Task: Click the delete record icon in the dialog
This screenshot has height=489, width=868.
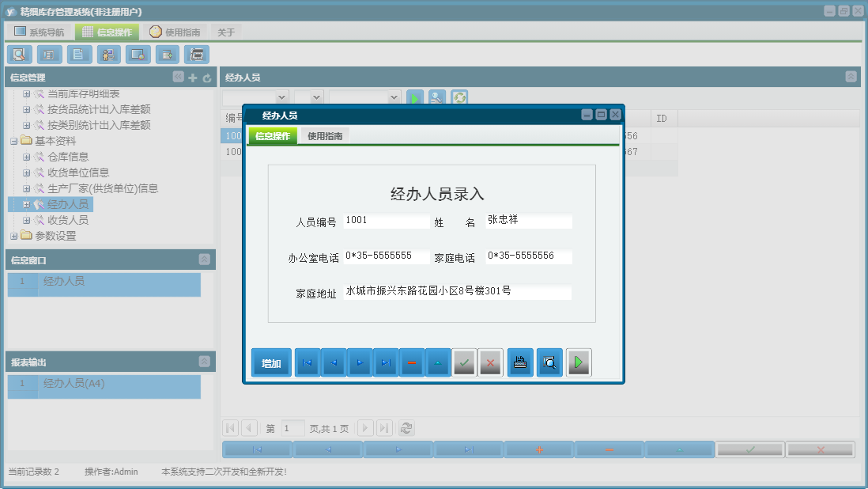Action: point(412,362)
